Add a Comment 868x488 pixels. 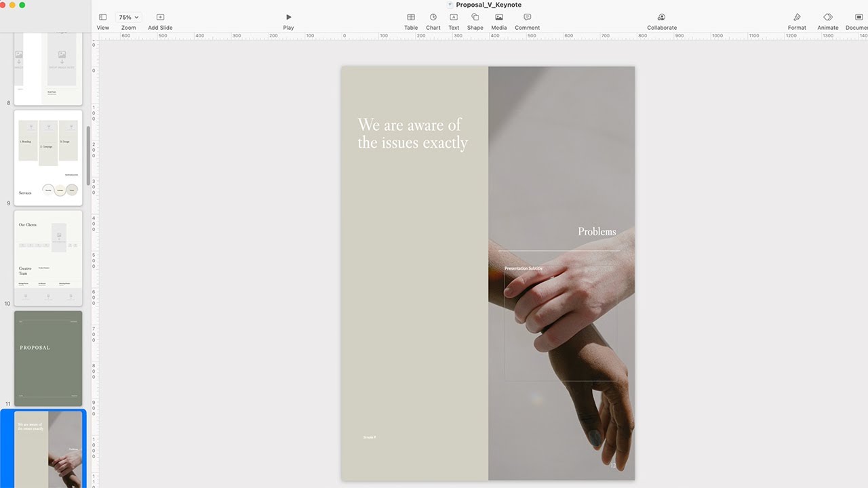527,17
